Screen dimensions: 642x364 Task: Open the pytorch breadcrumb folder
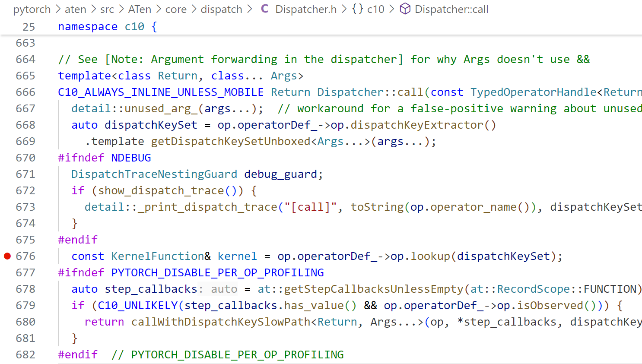pos(32,9)
